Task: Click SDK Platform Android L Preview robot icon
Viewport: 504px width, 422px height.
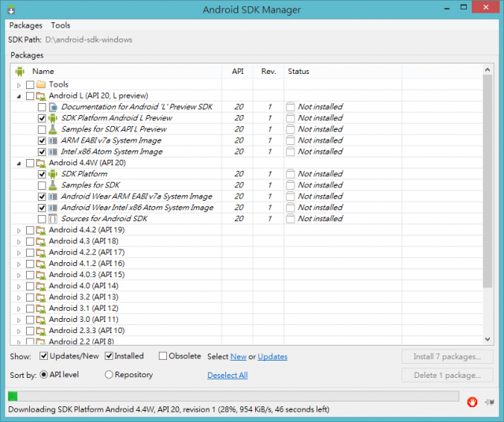Action: 53,118
